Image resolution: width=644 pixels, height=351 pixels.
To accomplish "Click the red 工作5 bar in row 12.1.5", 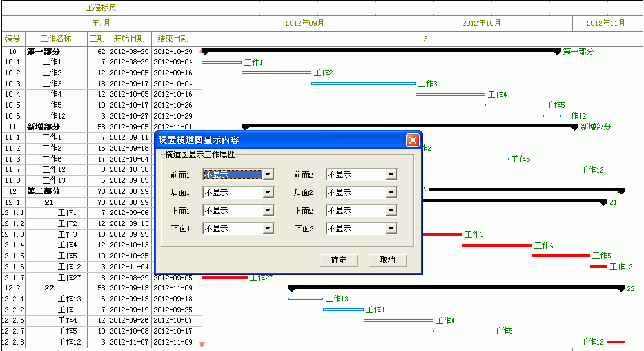I will [x=561, y=256].
